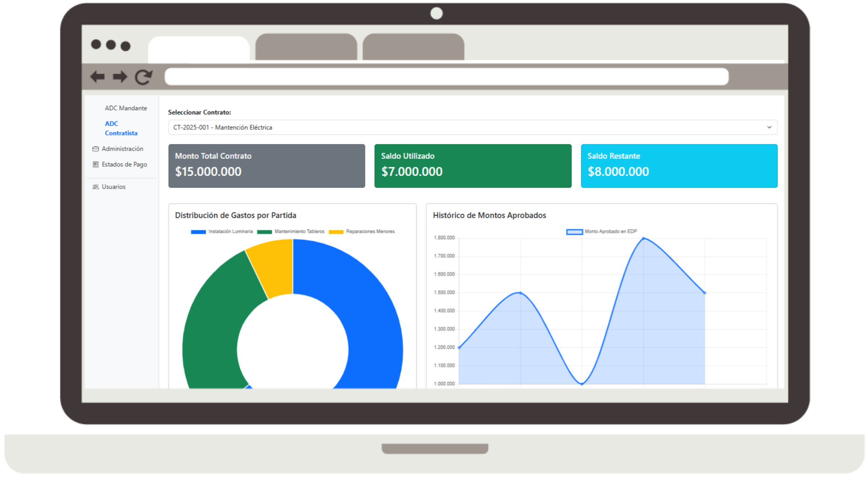Toggle Mantenimiento Tableros legend swatch

click(x=264, y=232)
